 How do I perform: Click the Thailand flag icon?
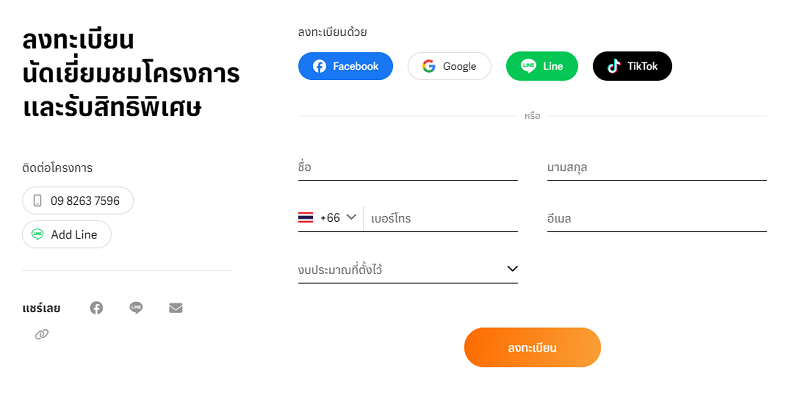pyautogui.click(x=306, y=217)
